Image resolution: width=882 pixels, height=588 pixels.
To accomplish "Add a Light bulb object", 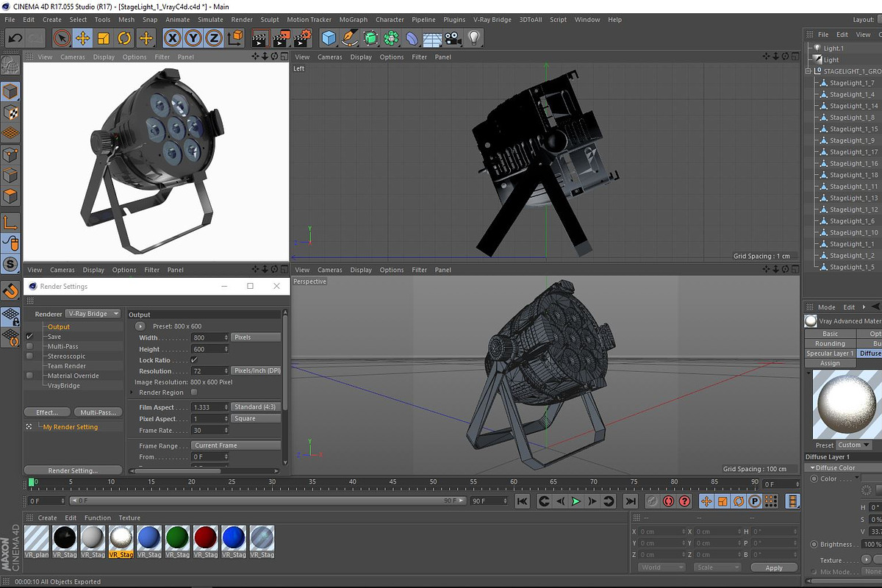I will tap(474, 38).
